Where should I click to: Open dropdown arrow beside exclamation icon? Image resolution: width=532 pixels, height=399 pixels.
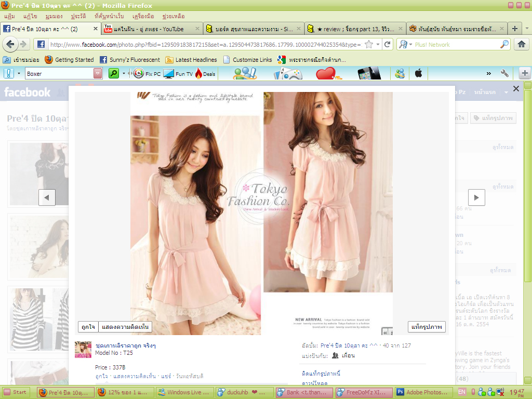[19, 73]
